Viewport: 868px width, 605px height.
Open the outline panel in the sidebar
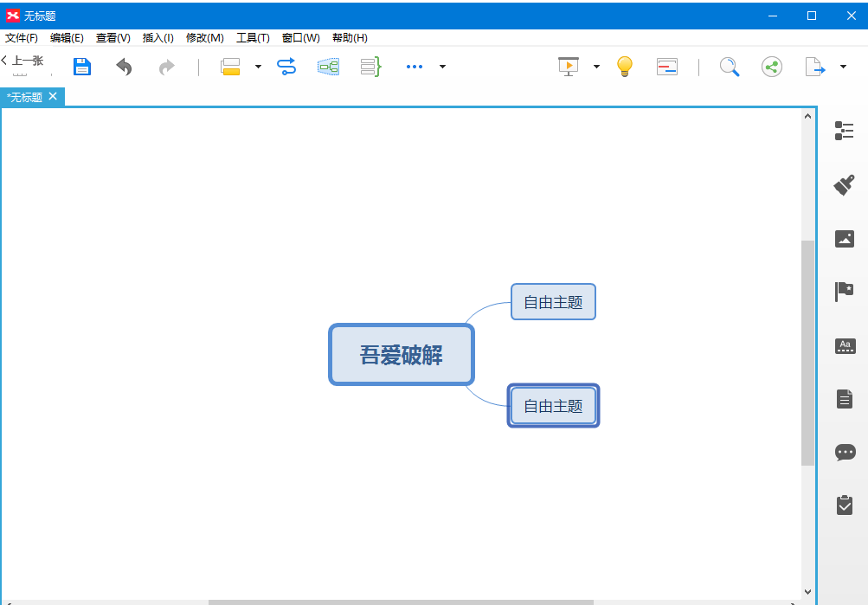(x=844, y=131)
